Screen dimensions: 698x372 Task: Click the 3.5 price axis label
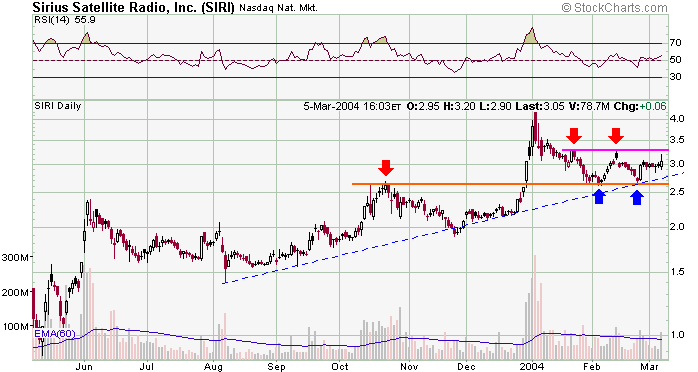click(677, 140)
